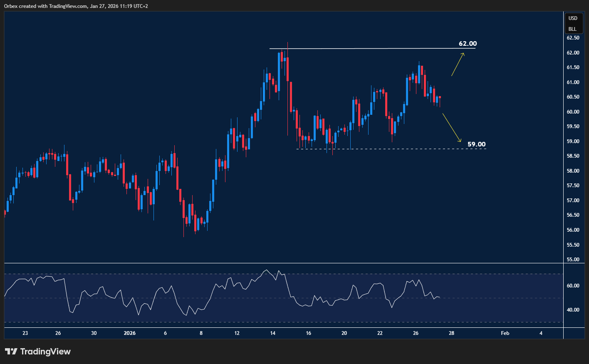Click the latest red candle on chart
Image resolution: width=589 pixels, height=364 pixels.
point(440,97)
